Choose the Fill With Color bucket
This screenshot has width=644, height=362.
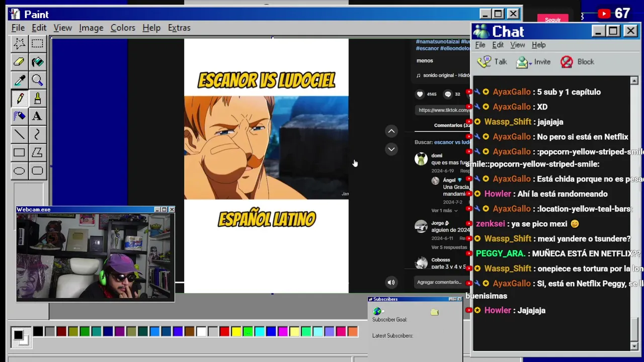(37, 62)
